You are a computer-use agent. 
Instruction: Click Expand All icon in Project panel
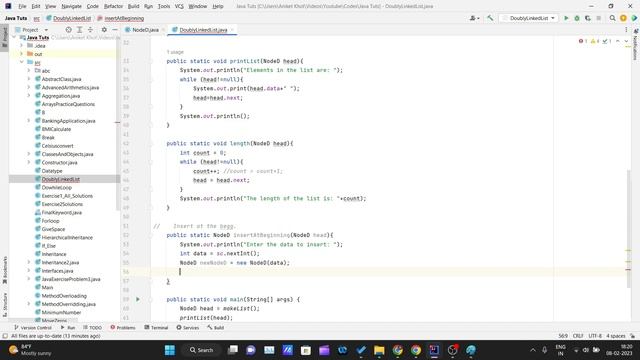80,30
